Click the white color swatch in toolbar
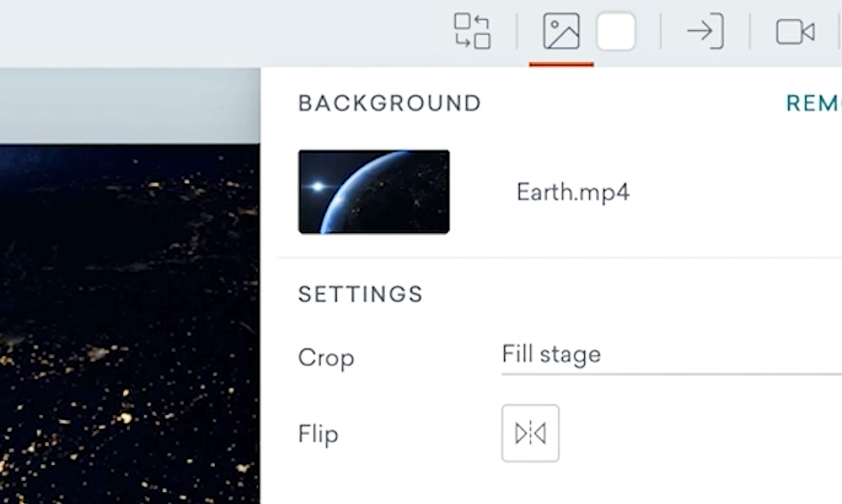The width and height of the screenshot is (842, 504). pos(616,32)
